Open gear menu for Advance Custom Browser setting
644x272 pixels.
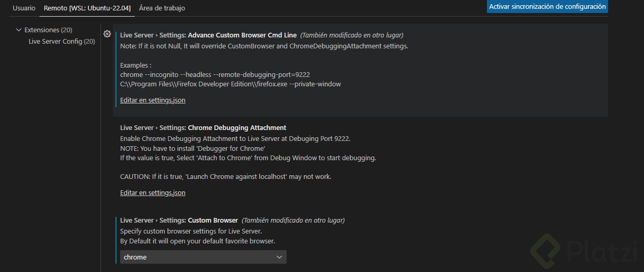pos(107,34)
